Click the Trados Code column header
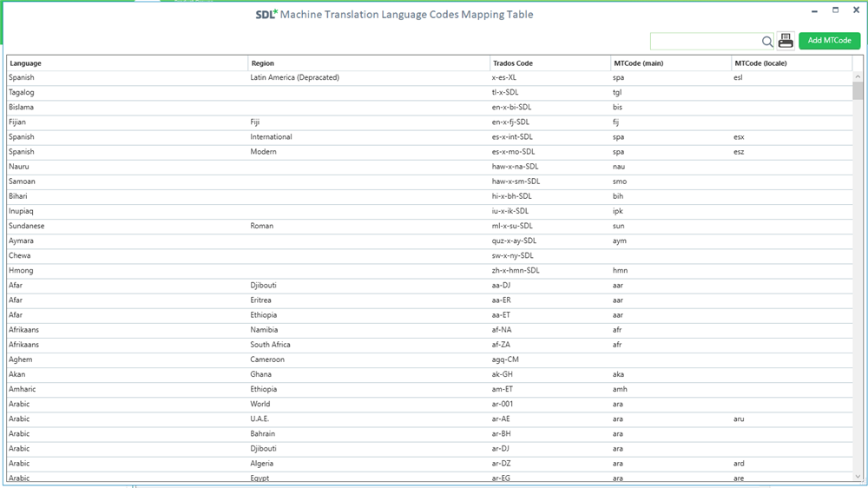This screenshot has height=488, width=868. 550,63
